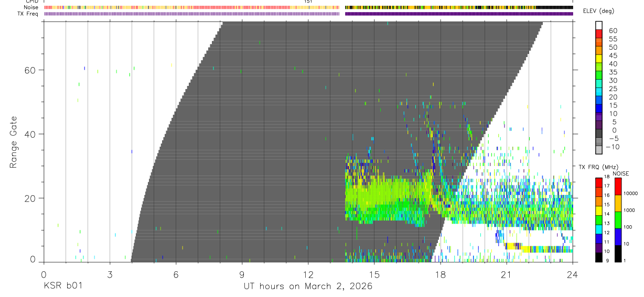Click the yellow segment of the ELEV color bar
The image size is (644, 297).
598,59
